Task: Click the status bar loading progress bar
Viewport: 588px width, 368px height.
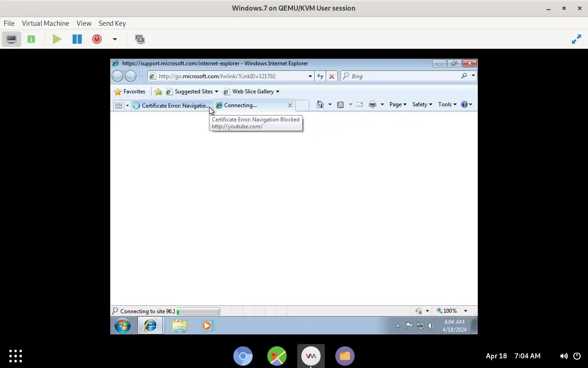Action: coord(198,311)
